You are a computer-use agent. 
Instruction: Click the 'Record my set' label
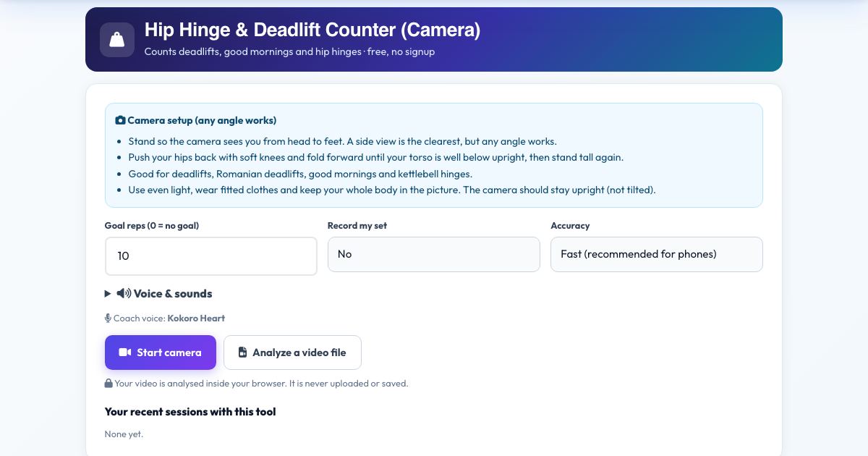coord(357,225)
